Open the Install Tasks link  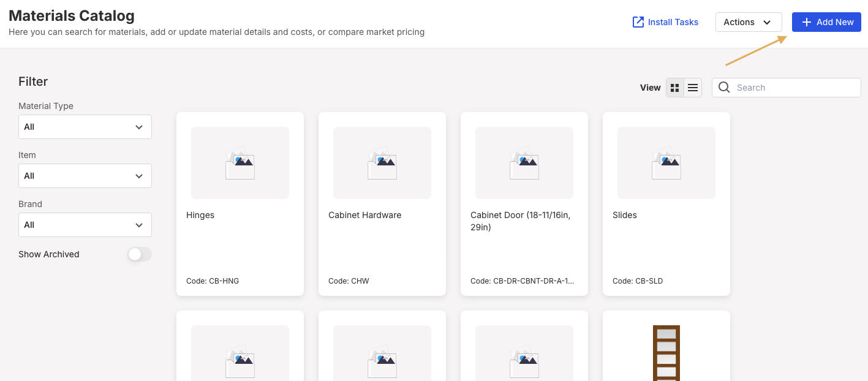click(665, 22)
